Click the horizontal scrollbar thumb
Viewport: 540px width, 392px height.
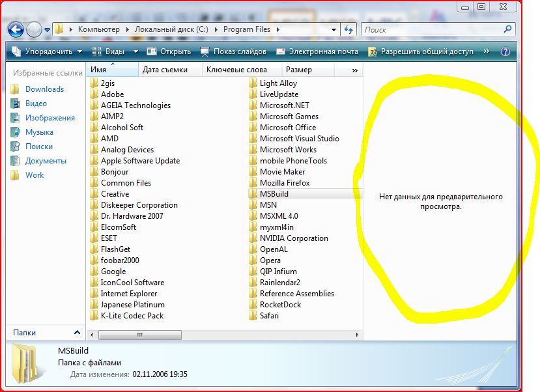140,335
